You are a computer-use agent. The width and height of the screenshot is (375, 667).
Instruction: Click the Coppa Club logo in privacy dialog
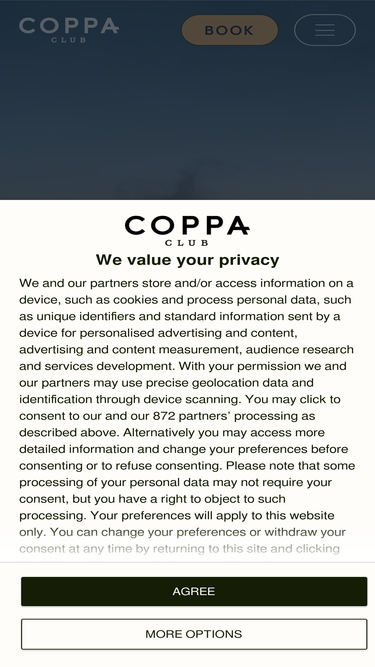point(187,231)
